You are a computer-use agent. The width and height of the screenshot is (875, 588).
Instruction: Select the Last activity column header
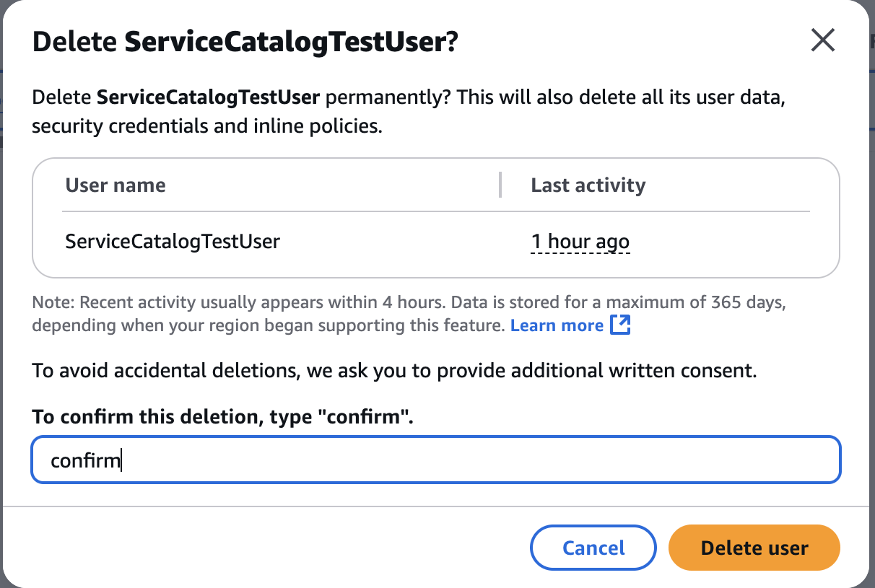(588, 185)
